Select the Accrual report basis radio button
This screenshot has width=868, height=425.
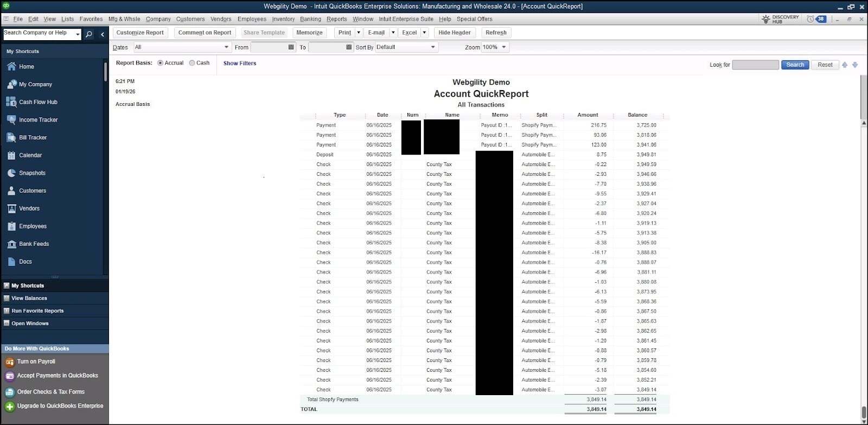160,63
